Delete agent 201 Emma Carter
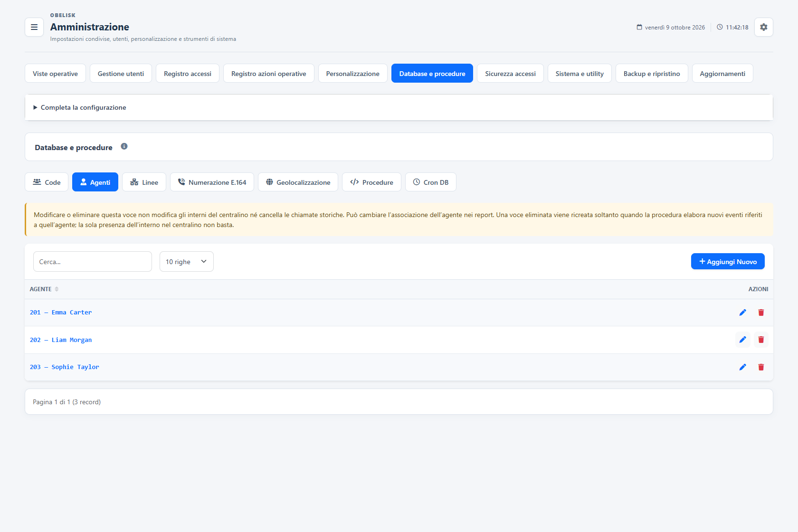 pos(761,313)
